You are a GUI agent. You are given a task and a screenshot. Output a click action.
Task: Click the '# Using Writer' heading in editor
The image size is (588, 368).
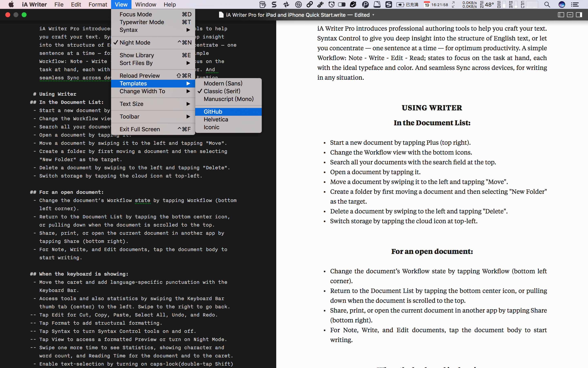(x=55, y=94)
